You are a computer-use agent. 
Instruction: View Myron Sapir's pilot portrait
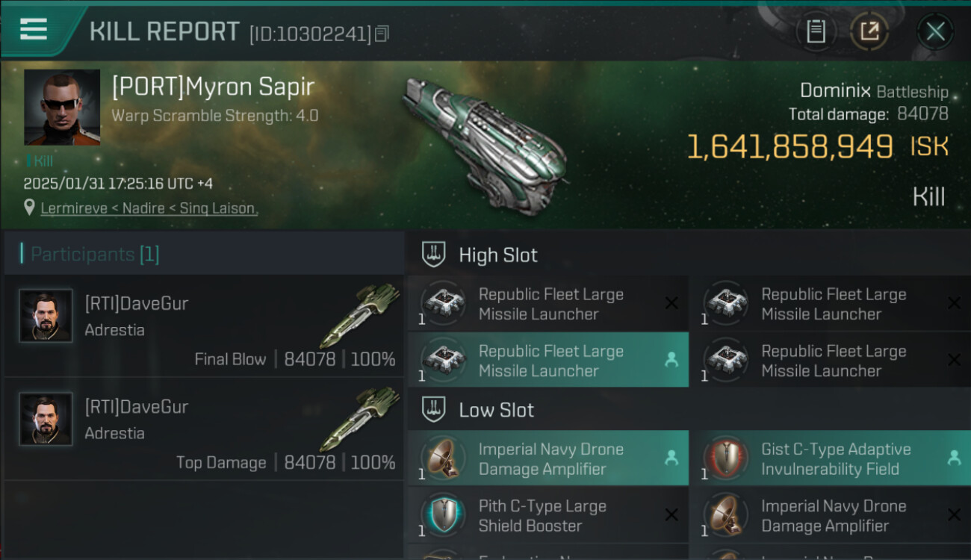point(62,107)
